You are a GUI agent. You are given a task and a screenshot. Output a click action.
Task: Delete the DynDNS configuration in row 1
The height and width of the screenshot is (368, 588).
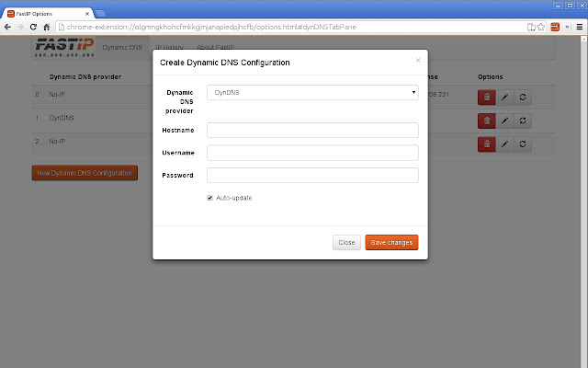[x=486, y=121]
